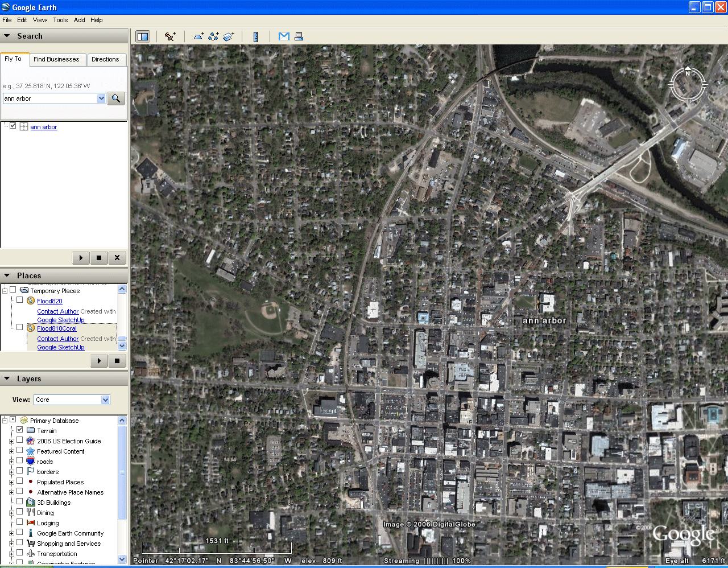Image resolution: width=728 pixels, height=568 pixels.
Task: Add a polygon from the toolbar
Action: [x=198, y=36]
